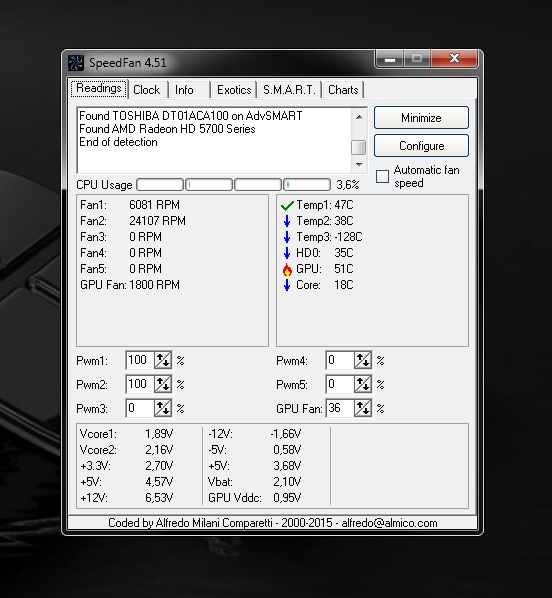Click the Minimize button
Viewport: 552px width, 598px height.
tap(421, 118)
